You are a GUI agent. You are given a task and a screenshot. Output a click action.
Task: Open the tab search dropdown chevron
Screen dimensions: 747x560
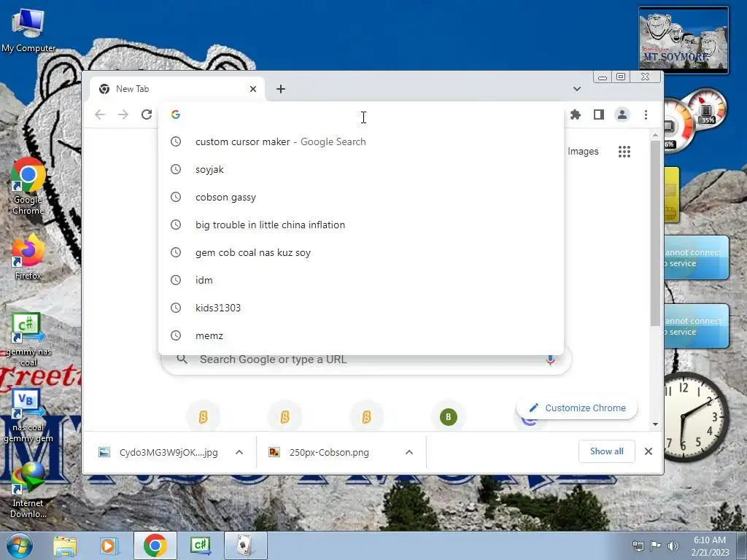[577, 89]
